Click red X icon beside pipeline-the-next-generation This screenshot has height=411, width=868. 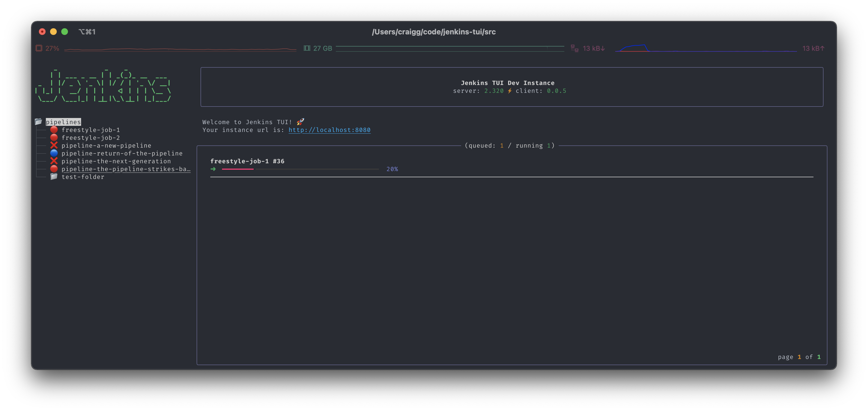[54, 161]
